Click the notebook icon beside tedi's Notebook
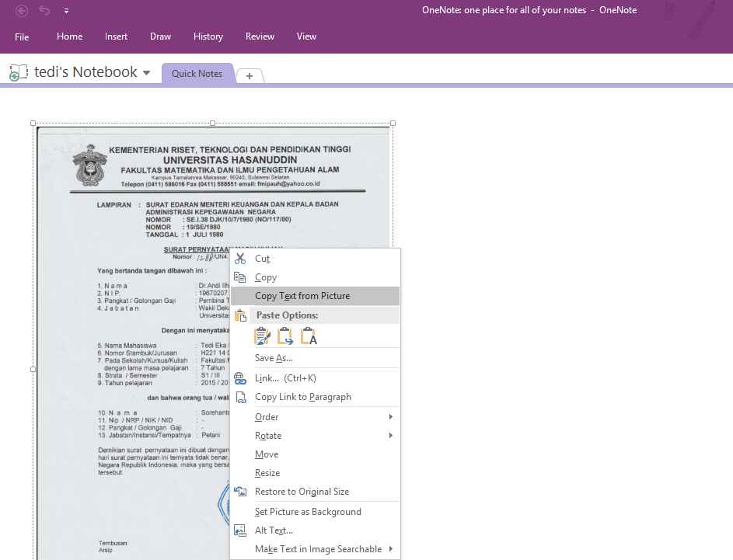Viewport: 733px width, 560px height. 19,73
